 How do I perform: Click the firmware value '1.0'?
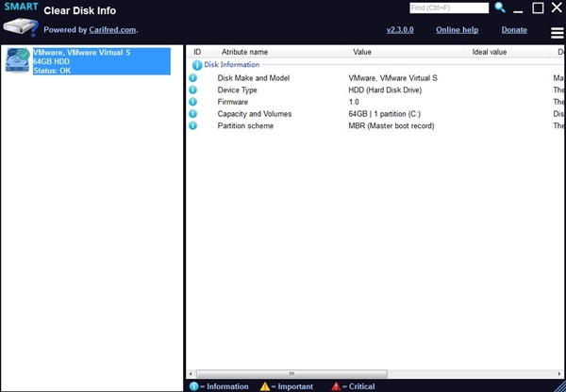click(x=354, y=102)
